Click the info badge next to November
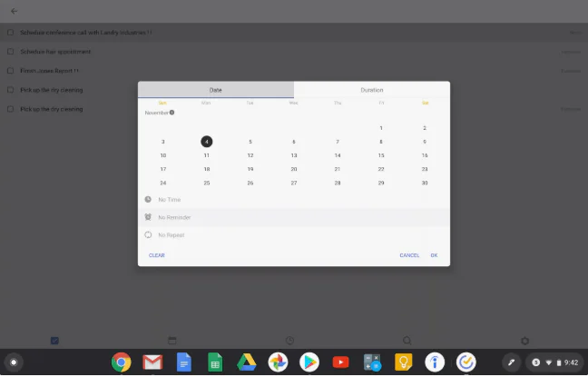Image resolution: width=588 pixels, height=377 pixels. tap(171, 113)
